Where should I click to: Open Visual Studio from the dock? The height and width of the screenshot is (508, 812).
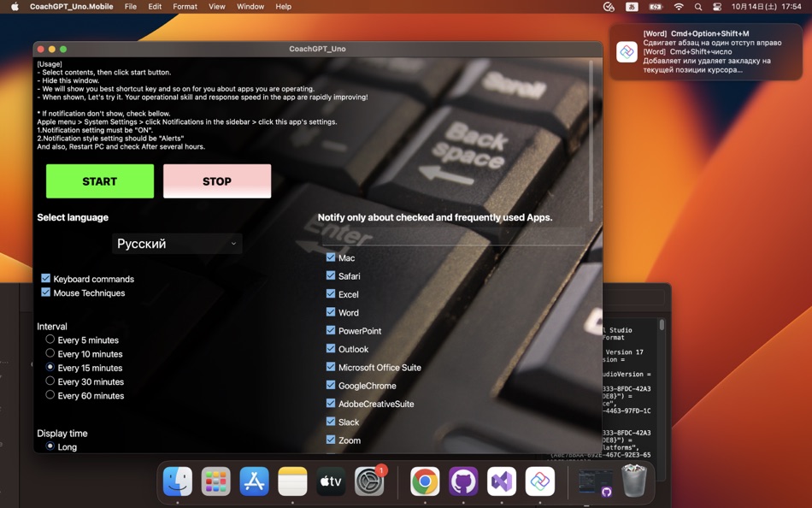[502, 481]
